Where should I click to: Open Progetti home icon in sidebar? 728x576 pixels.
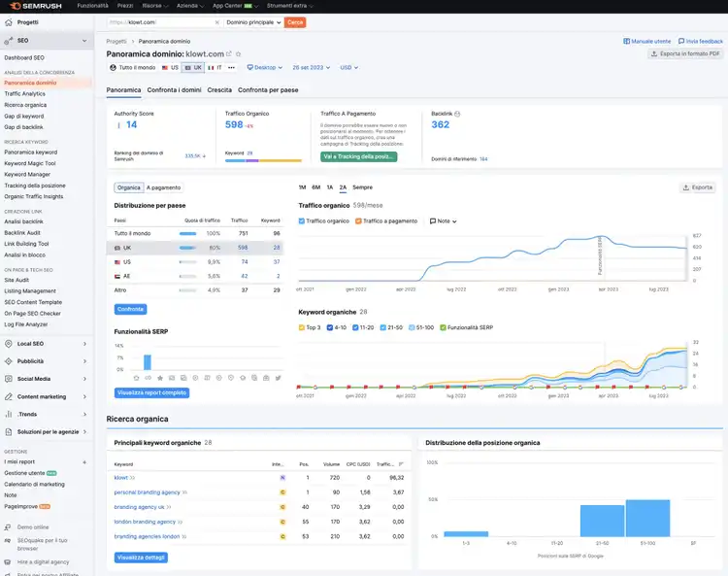pyautogui.click(x=9, y=22)
